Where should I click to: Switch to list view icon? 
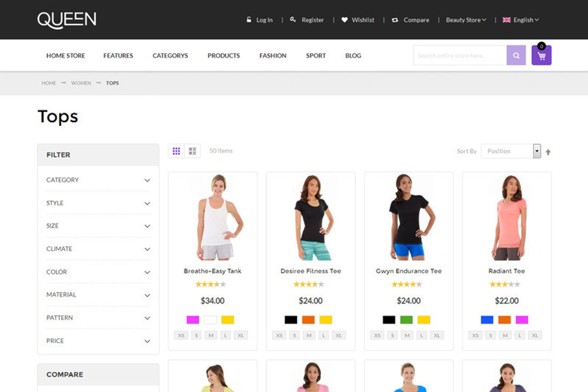193,151
